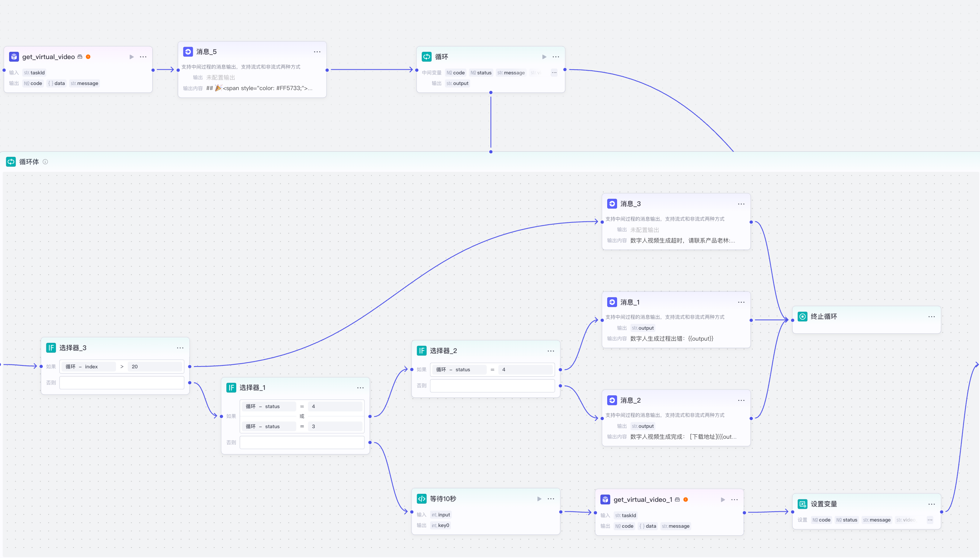The image size is (980, 558).
Task: Open 选择器_3 node options menu
Action: (x=180, y=348)
